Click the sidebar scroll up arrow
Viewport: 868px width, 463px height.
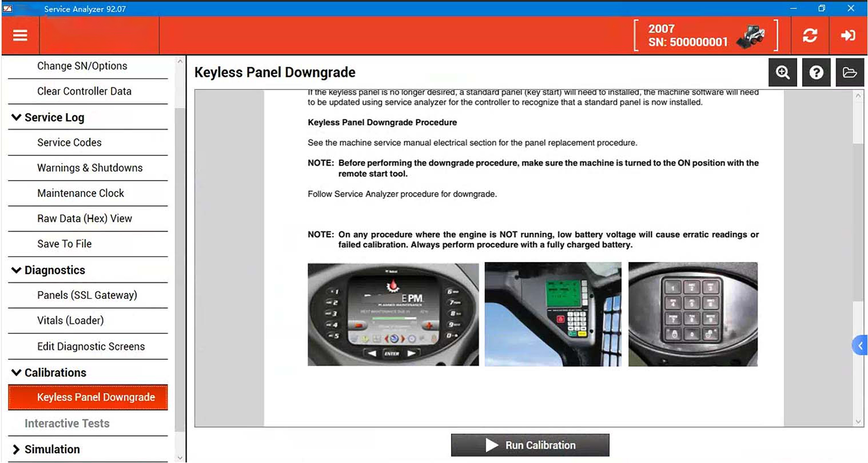tap(180, 62)
